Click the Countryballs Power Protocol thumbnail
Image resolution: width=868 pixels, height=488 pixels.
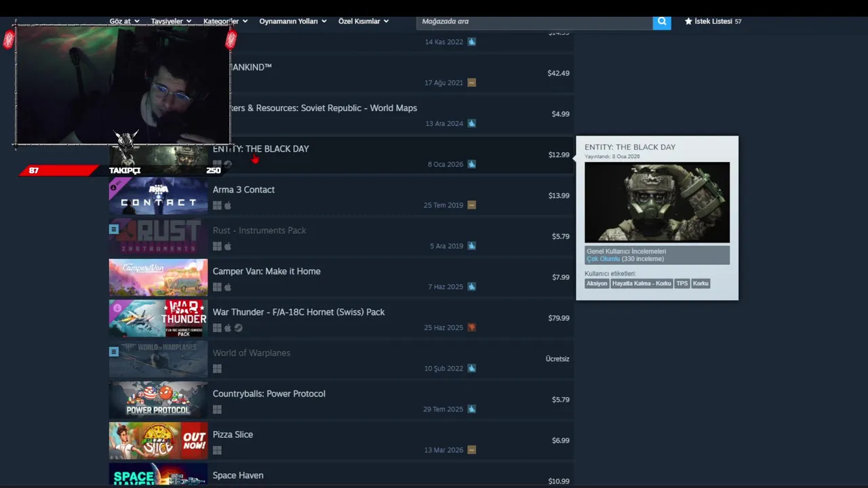pos(159,400)
